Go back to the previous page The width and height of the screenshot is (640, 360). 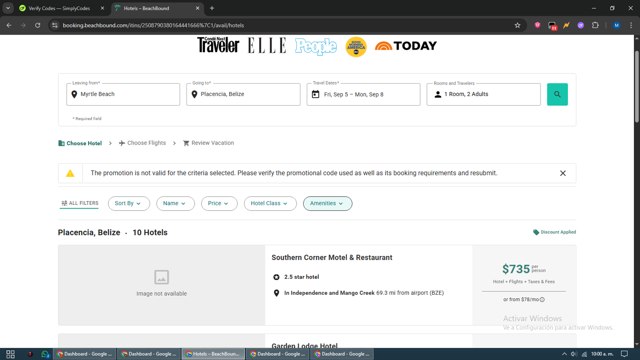click(x=9, y=25)
